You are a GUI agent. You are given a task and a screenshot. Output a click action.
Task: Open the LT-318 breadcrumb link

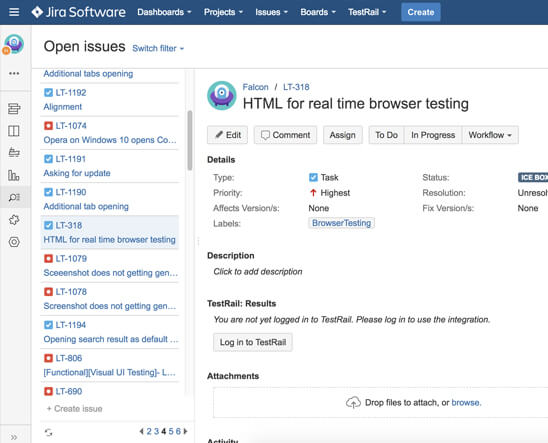296,87
